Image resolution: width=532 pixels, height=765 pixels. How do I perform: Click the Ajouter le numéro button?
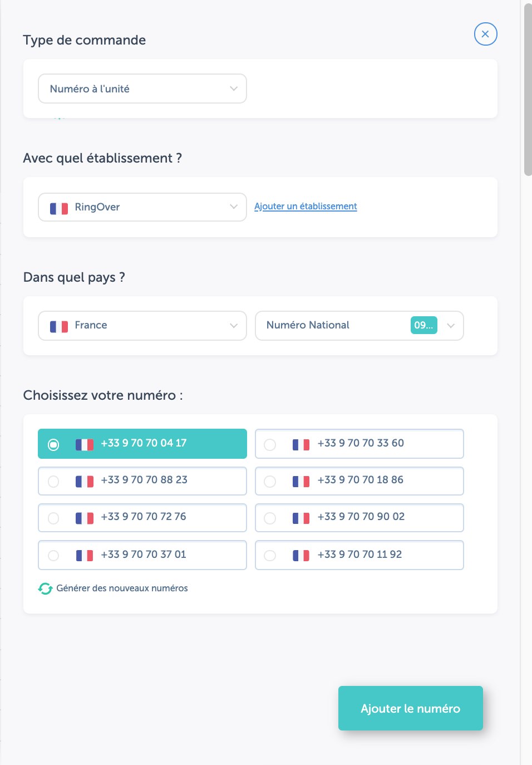[410, 708]
